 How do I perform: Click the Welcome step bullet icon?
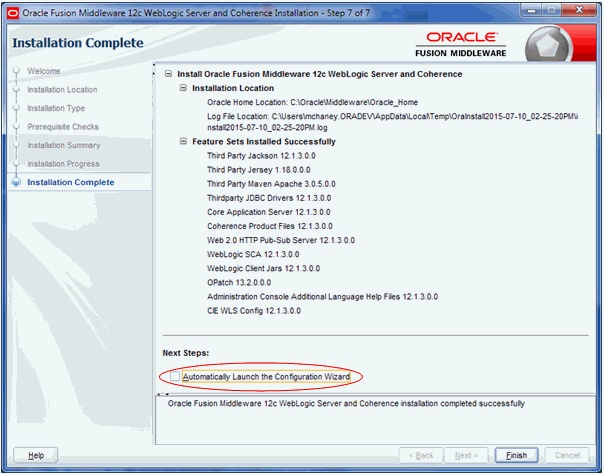(16, 70)
